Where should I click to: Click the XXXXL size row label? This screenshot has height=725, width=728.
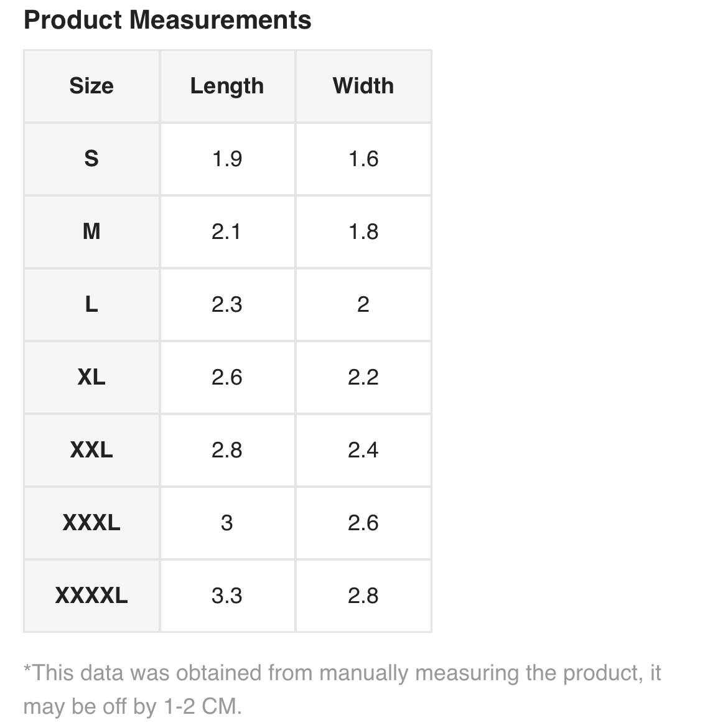pos(91,596)
